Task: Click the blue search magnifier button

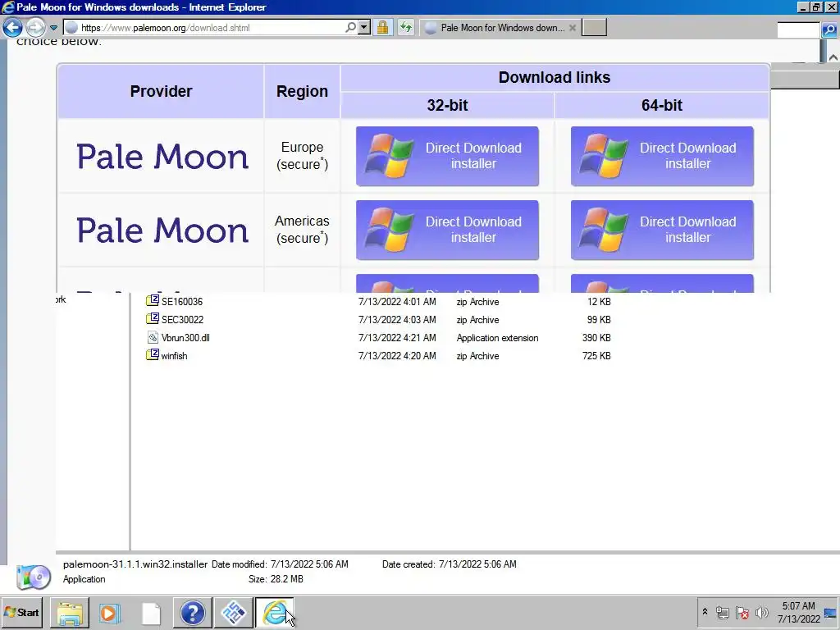Action: tap(829, 30)
